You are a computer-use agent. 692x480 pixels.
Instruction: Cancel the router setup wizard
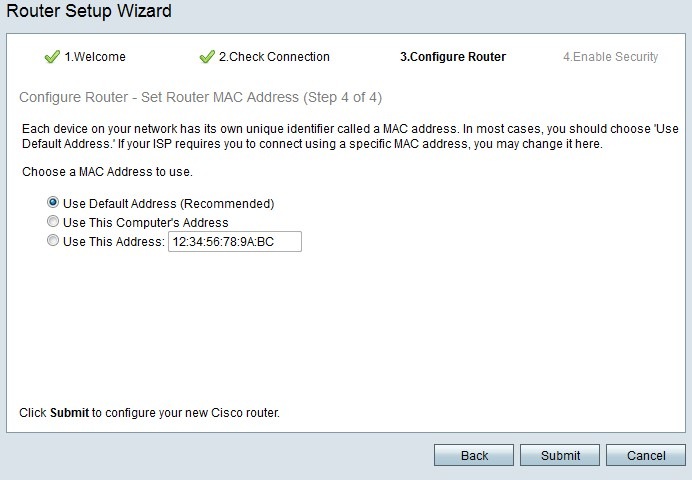tap(646, 455)
